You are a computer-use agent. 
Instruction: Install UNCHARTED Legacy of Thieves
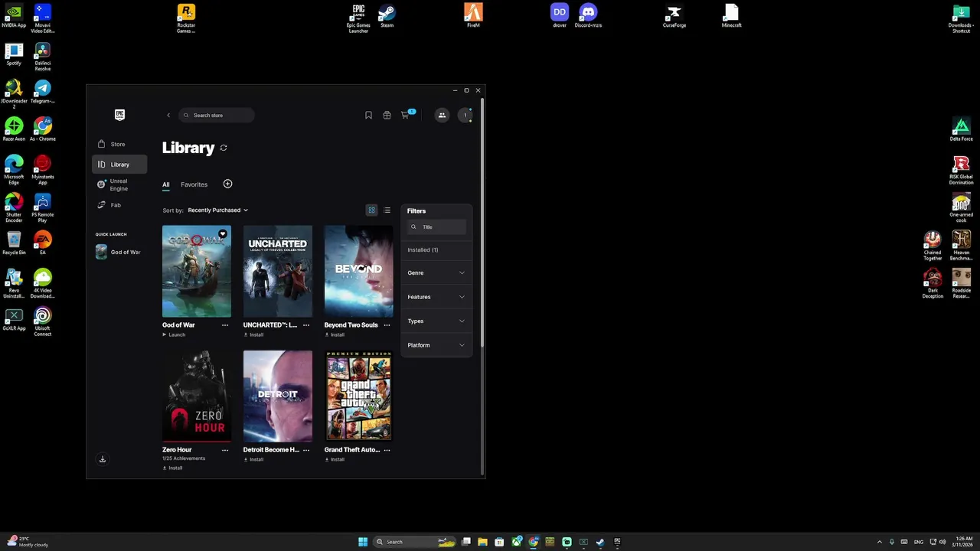253,334
